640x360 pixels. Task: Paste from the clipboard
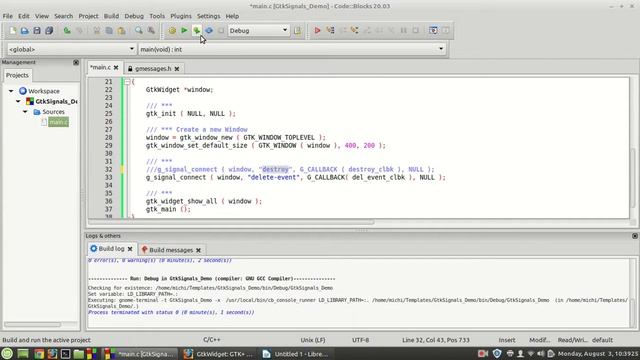[121, 31]
